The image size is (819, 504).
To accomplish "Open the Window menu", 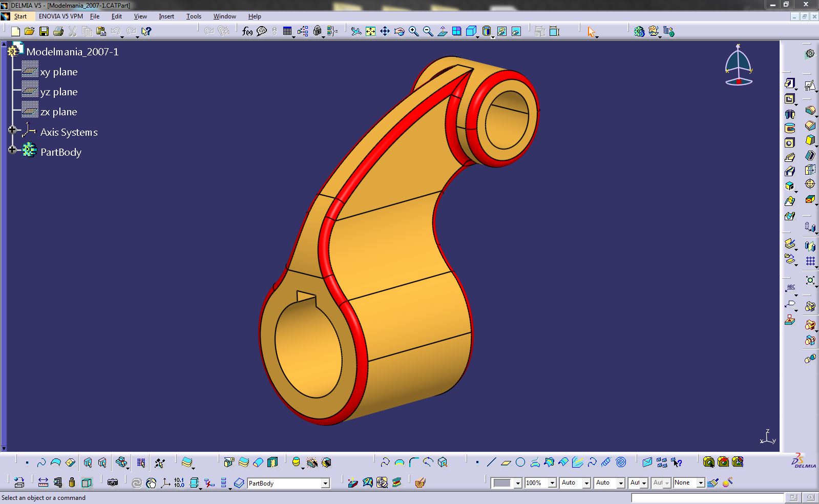I will point(224,16).
